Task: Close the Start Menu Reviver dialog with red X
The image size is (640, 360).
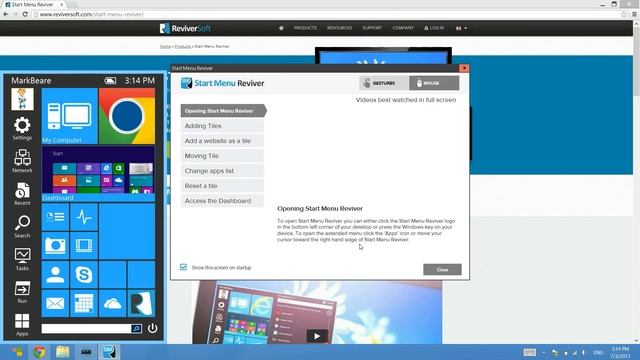Action: coord(464,68)
